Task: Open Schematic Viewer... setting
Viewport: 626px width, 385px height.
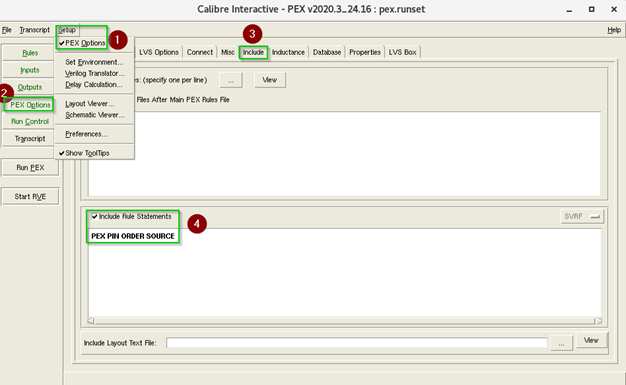Action: (95, 115)
